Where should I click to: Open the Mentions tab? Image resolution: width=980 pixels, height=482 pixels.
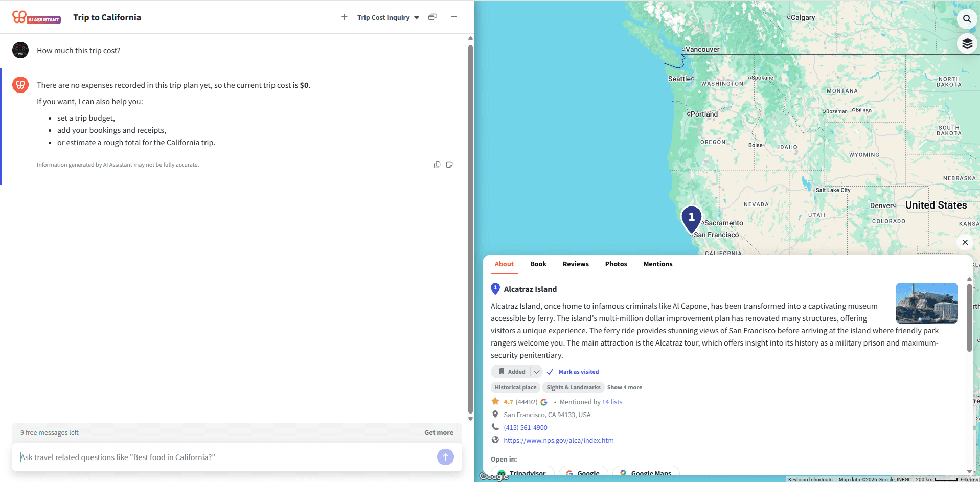pyautogui.click(x=658, y=264)
